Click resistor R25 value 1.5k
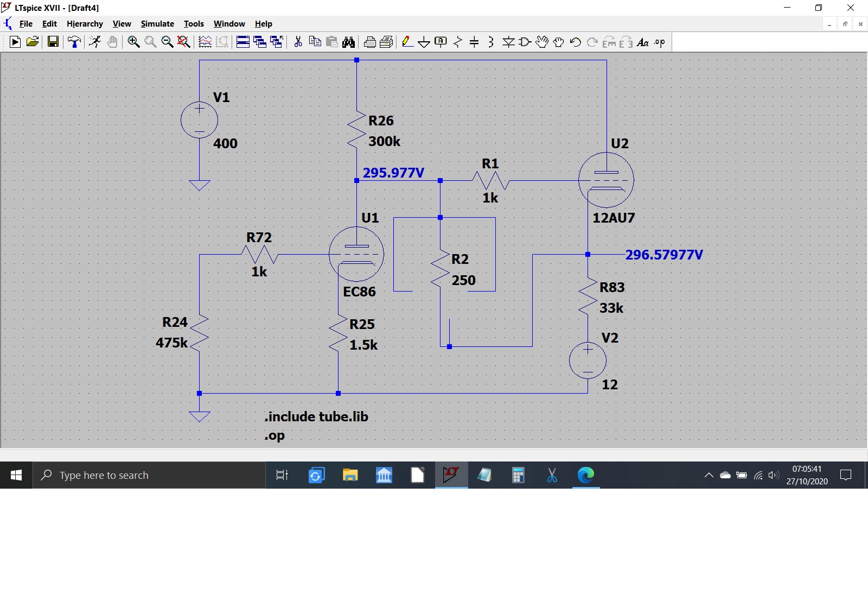Screen dimensions: 868x607 363,345
